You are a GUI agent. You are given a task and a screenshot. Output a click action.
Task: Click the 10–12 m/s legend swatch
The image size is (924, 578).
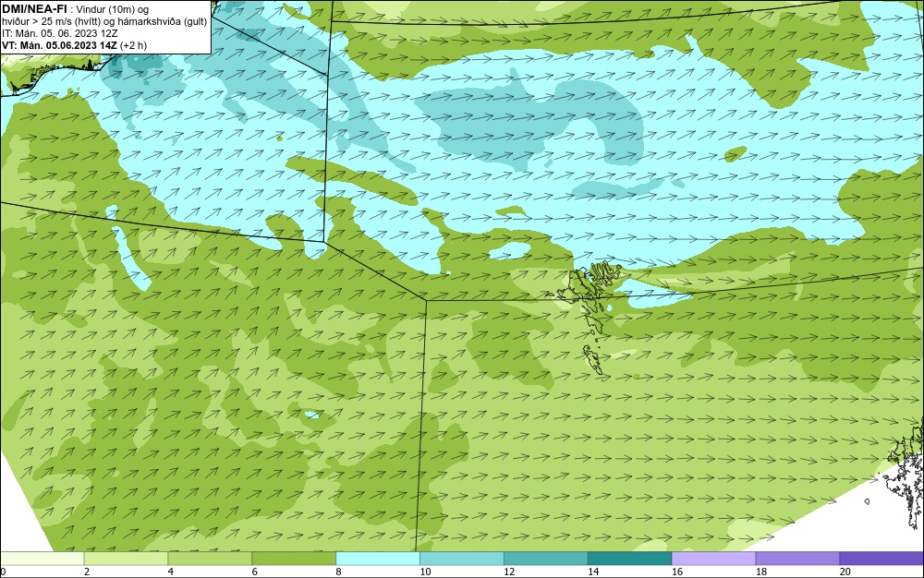tap(462, 559)
